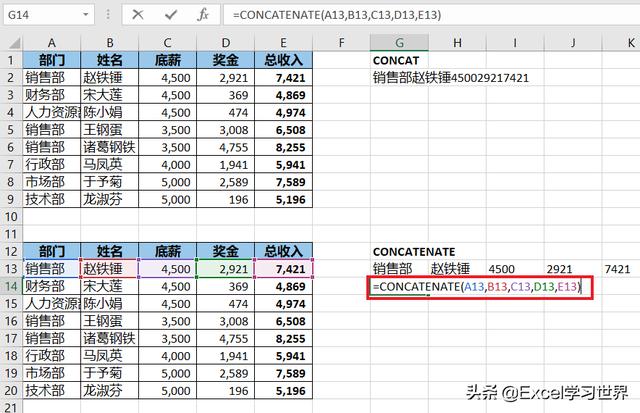The height and width of the screenshot is (413, 640).
Task: Select cell C7 with 4,000
Action: 167,164
